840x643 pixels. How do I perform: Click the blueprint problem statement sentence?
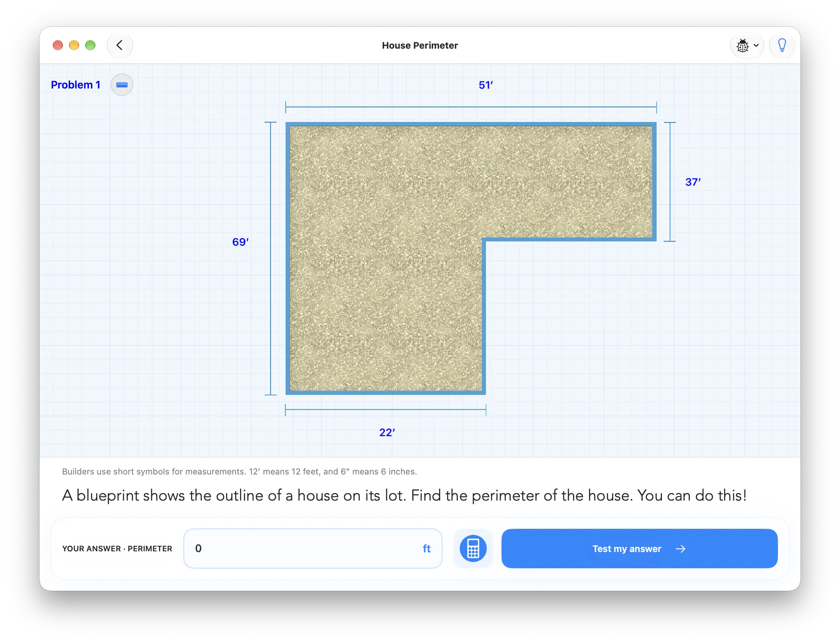(x=404, y=496)
